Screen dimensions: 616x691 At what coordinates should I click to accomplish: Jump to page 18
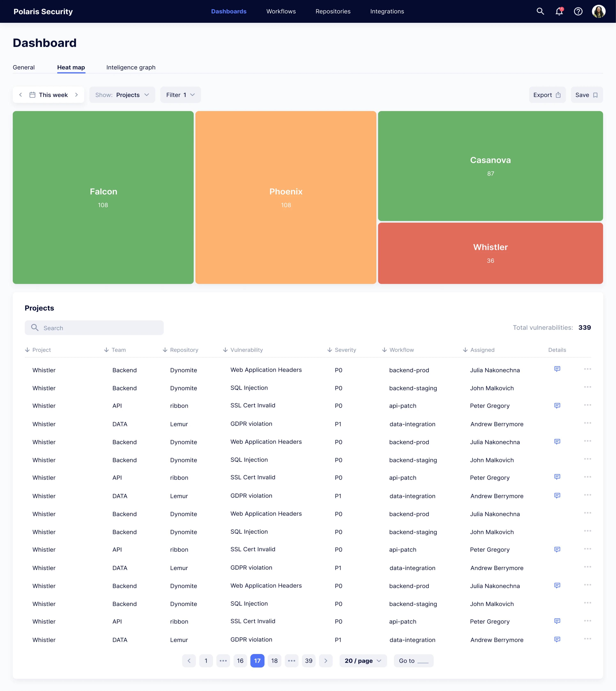(x=274, y=661)
